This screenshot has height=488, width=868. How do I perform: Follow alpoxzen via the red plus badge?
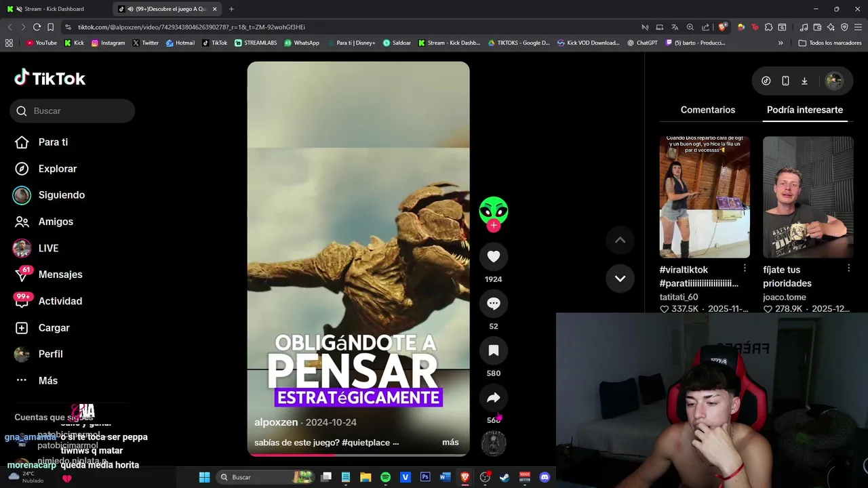click(494, 225)
